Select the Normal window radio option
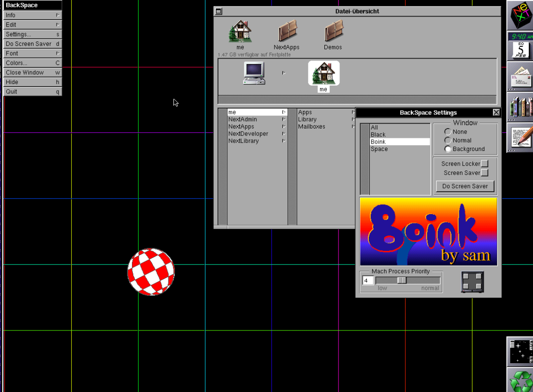Screen dimensions: 533x392 pos(448,140)
